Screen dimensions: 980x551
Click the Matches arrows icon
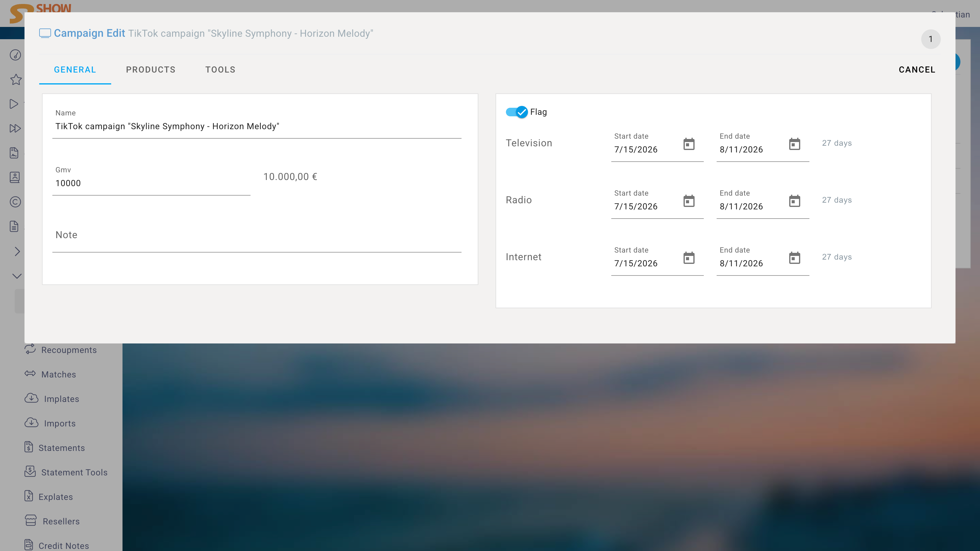(30, 373)
